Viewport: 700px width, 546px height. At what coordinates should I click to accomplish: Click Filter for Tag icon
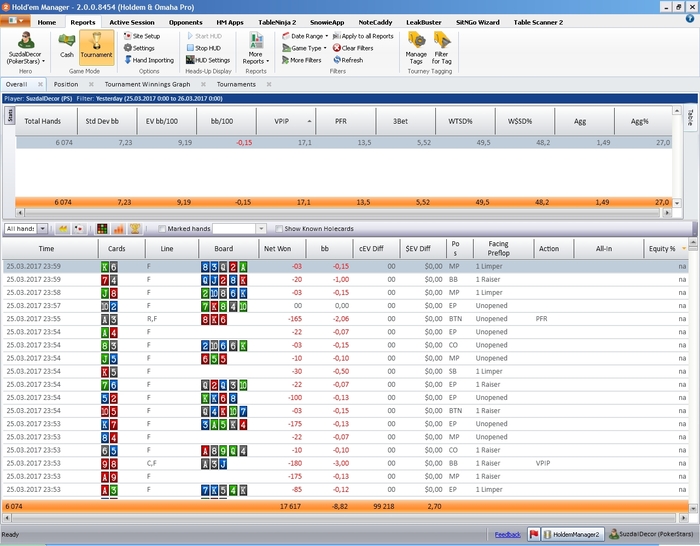click(442, 48)
